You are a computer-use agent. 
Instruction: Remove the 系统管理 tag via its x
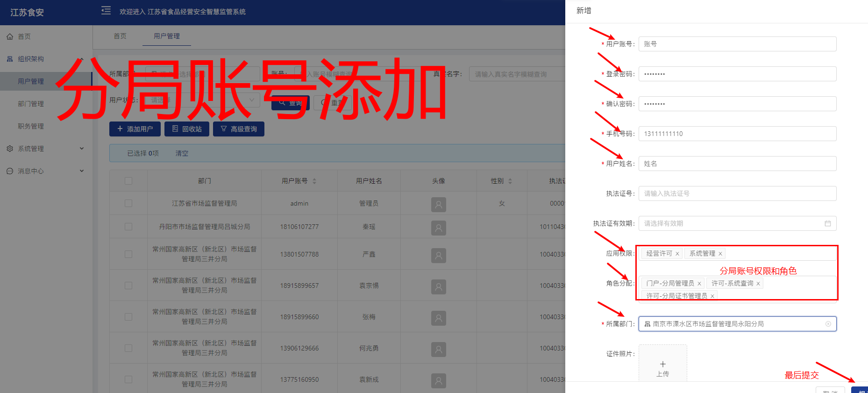[x=720, y=254]
